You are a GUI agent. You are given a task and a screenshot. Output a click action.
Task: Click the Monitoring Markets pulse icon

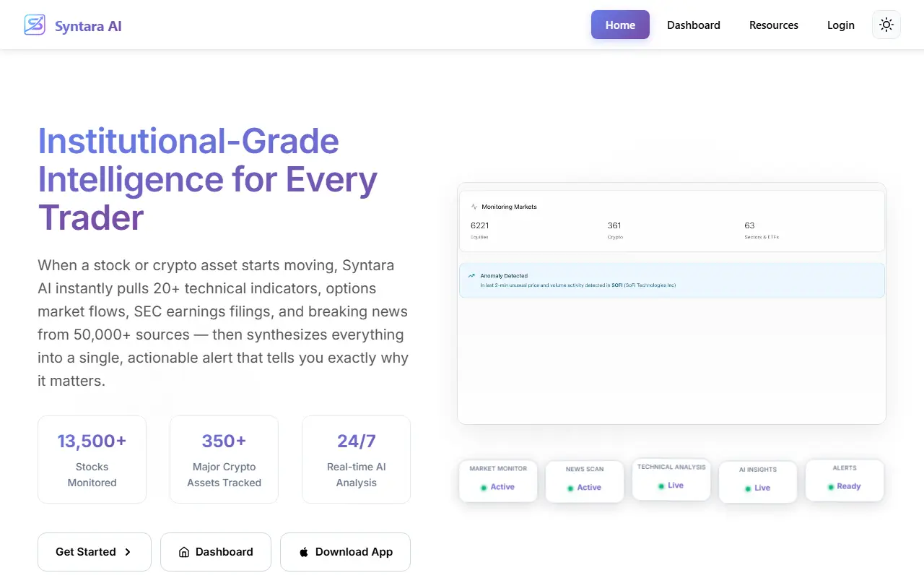pos(474,207)
